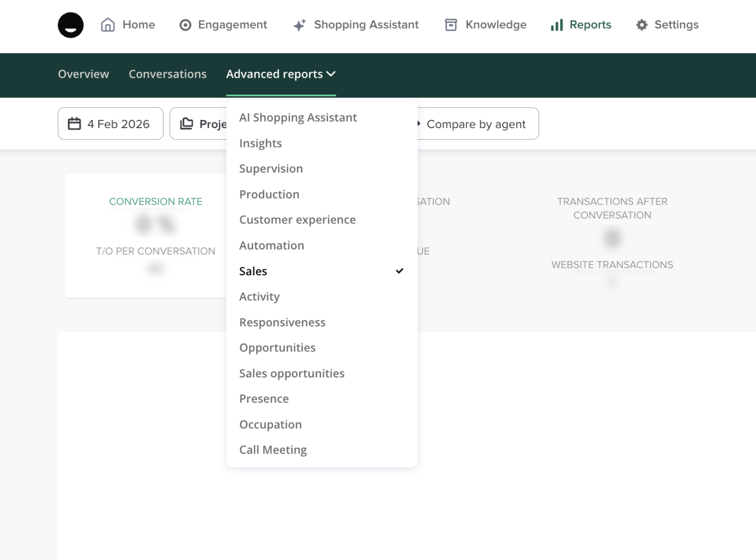Select Customer experience report
The image size is (756, 560).
click(297, 220)
